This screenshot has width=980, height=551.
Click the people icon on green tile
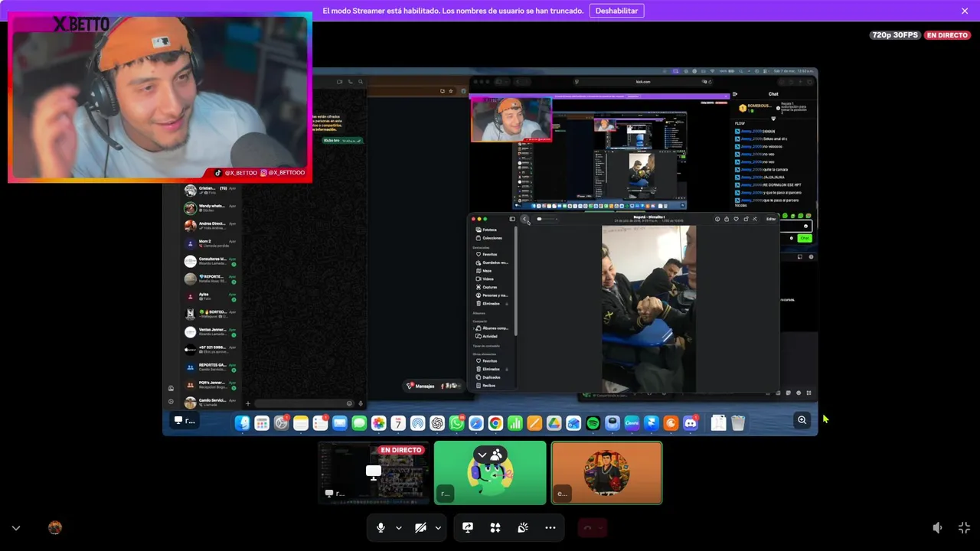click(x=497, y=455)
